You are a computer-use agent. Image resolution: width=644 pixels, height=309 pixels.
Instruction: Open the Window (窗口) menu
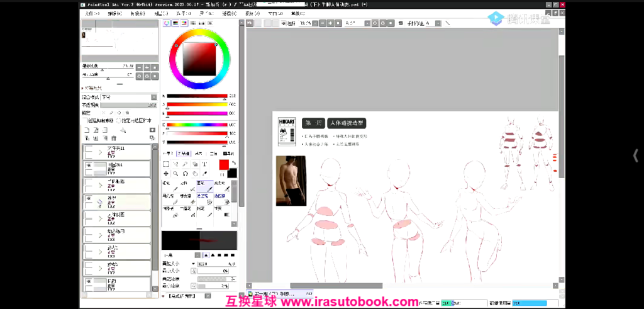pos(275,14)
